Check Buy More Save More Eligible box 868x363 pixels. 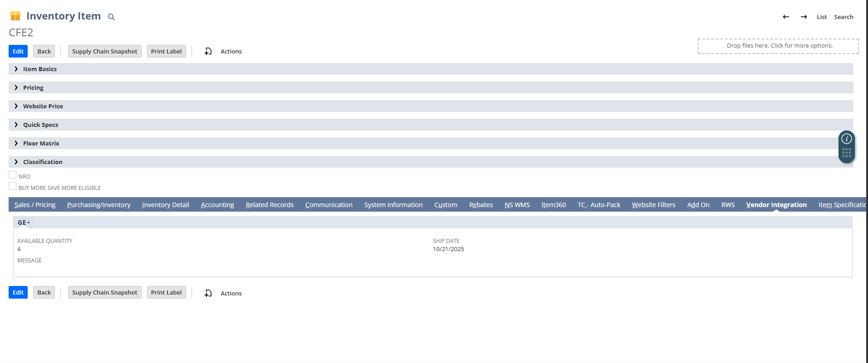[13, 186]
